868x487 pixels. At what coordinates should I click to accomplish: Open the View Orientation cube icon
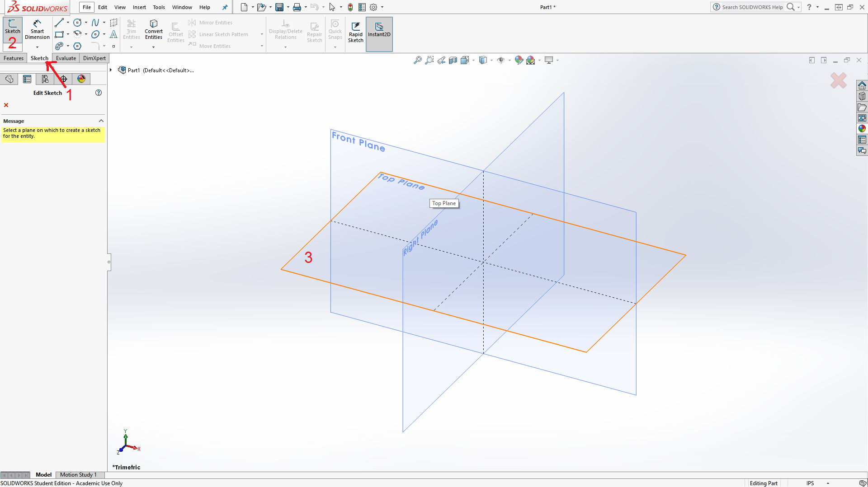tap(464, 60)
